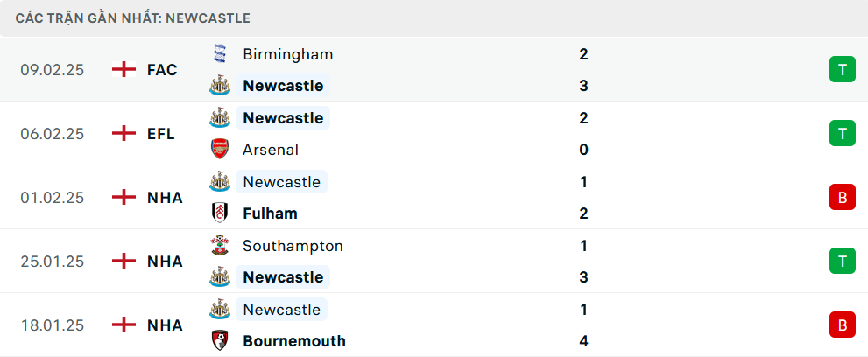Click the 'Các trận gần nhất: Newcastle' header
The height and width of the screenshot is (357, 868).
click(x=133, y=17)
